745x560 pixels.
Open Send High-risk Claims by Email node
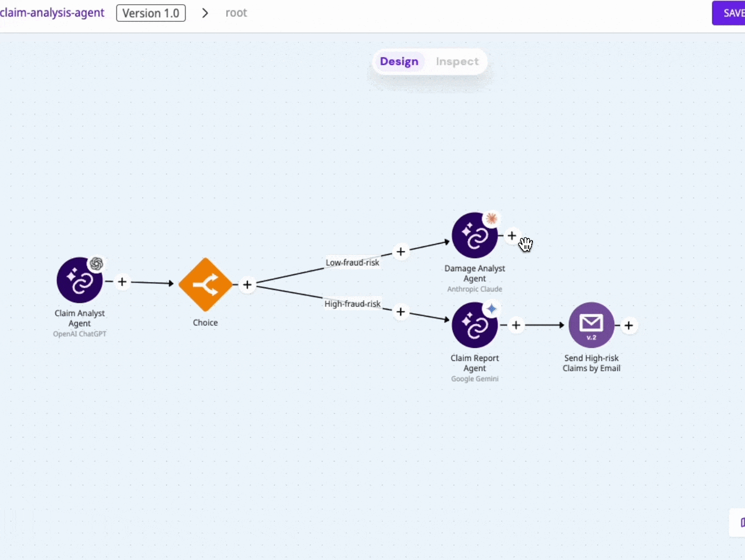[591, 325]
